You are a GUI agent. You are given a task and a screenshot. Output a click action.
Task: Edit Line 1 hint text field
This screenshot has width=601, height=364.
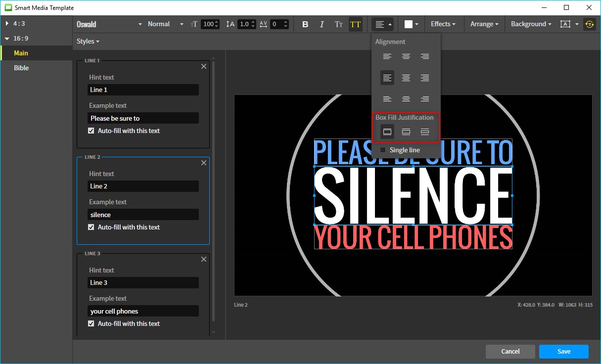143,90
